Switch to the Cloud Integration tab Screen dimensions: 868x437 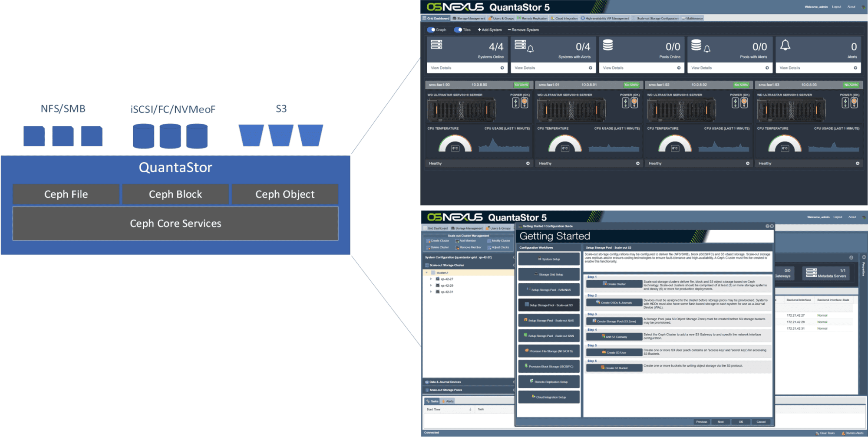[564, 18]
